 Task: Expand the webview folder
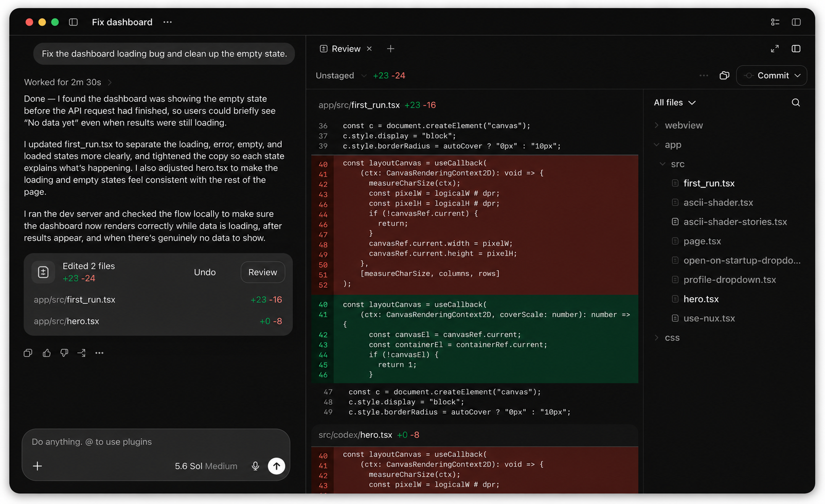679,125
